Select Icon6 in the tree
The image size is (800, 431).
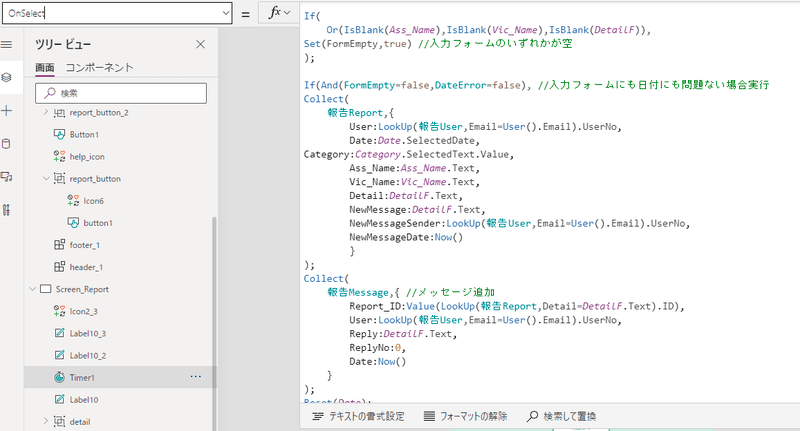pyautogui.click(x=93, y=201)
